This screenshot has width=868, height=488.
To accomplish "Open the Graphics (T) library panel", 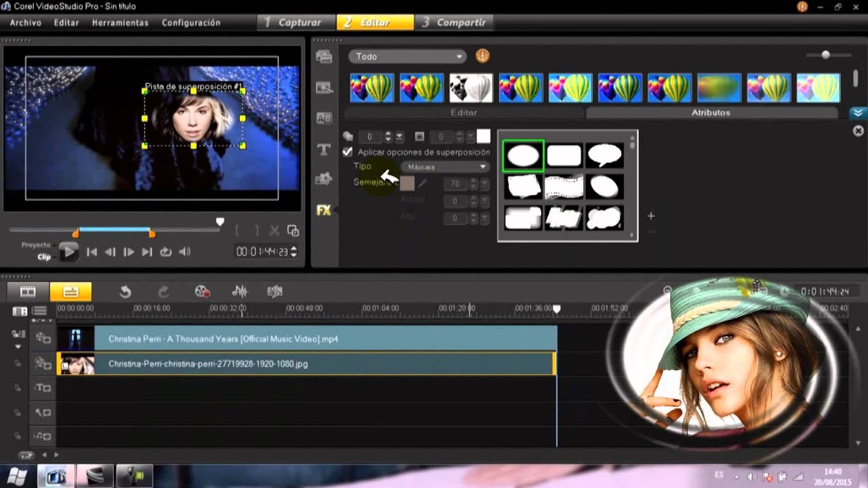I will (323, 149).
